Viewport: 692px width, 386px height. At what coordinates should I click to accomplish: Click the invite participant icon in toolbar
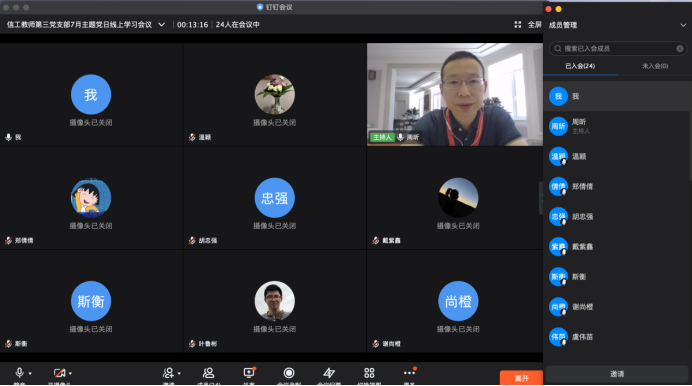tap(168, 373)
